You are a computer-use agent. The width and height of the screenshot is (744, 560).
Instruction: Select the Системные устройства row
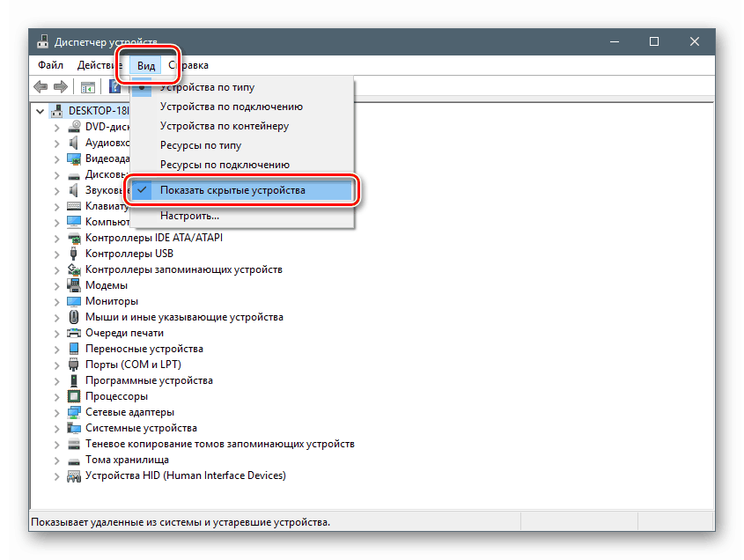(141, 428)
